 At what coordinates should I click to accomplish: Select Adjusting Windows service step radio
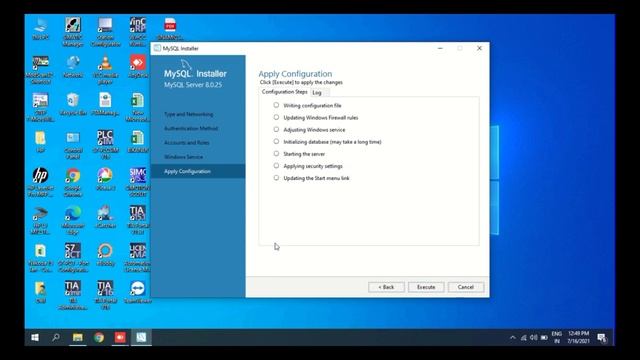[x=276, y=129]
